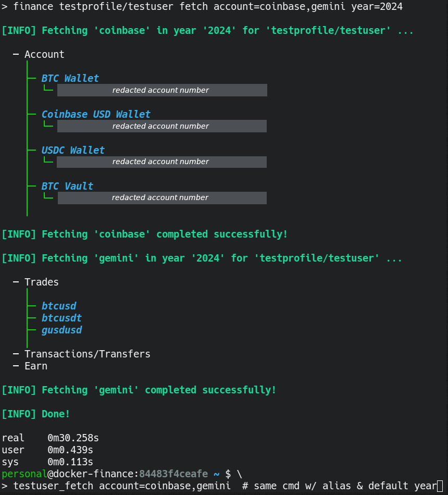Select the BTC Vault entry
The height and width of the screenshot is (495, 448).
(x=67, y=186)
